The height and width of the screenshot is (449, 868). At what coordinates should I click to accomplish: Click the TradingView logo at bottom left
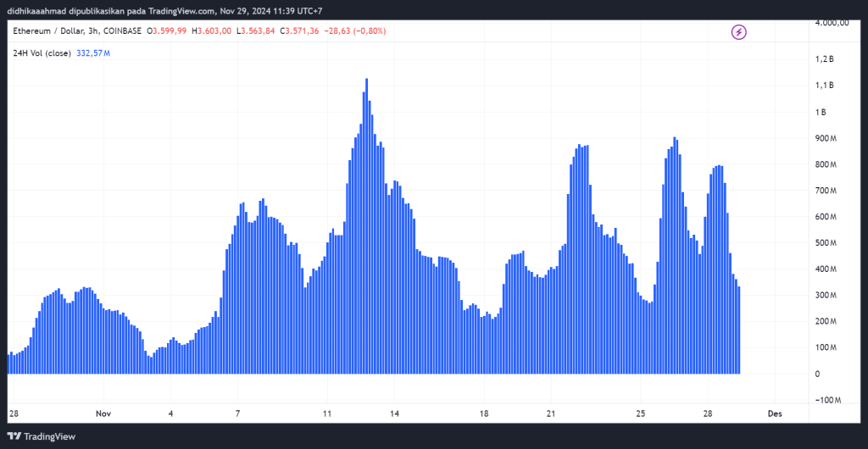41,437
